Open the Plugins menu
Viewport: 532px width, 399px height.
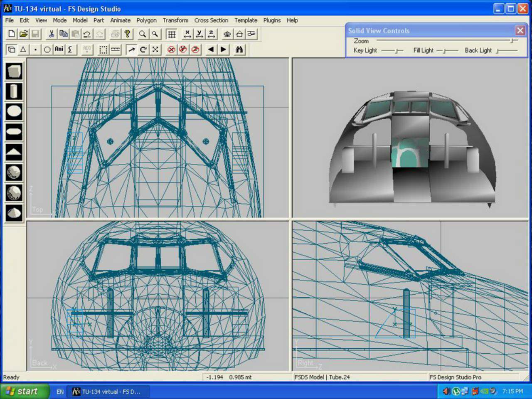pyautogui.click(x=272, y=20)
